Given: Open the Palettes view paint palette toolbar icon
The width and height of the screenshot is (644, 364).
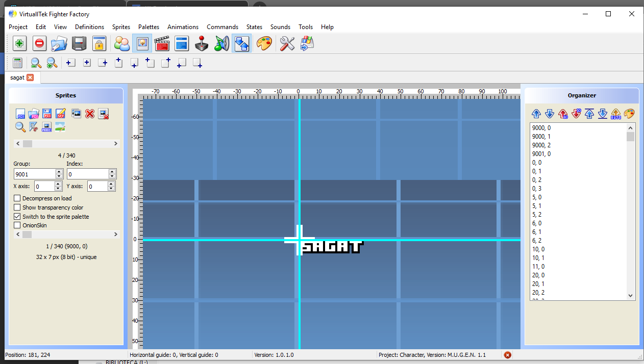Looking at the screenshot, I should pyautogui.click(x=264, y=44).
